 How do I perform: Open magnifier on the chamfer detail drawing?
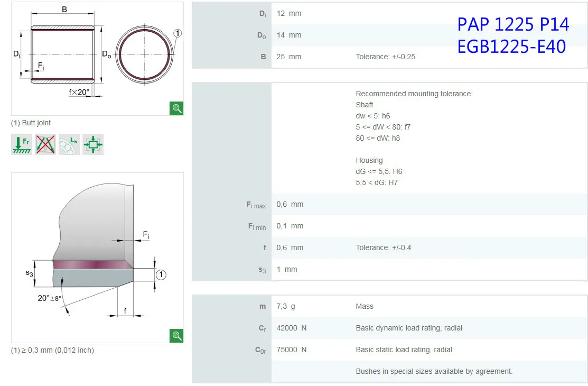coord(176,335)
